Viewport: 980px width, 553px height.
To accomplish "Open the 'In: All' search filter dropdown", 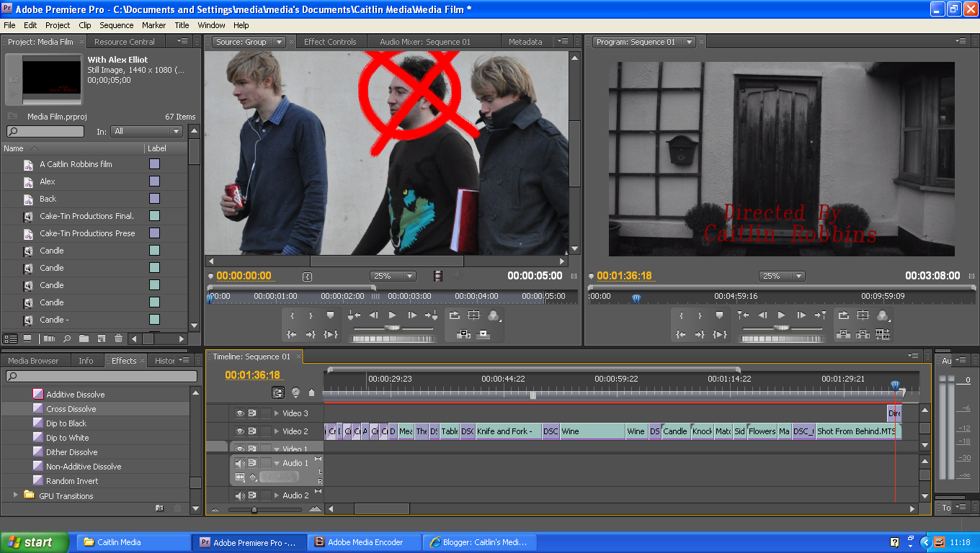I will coord(146,131).
